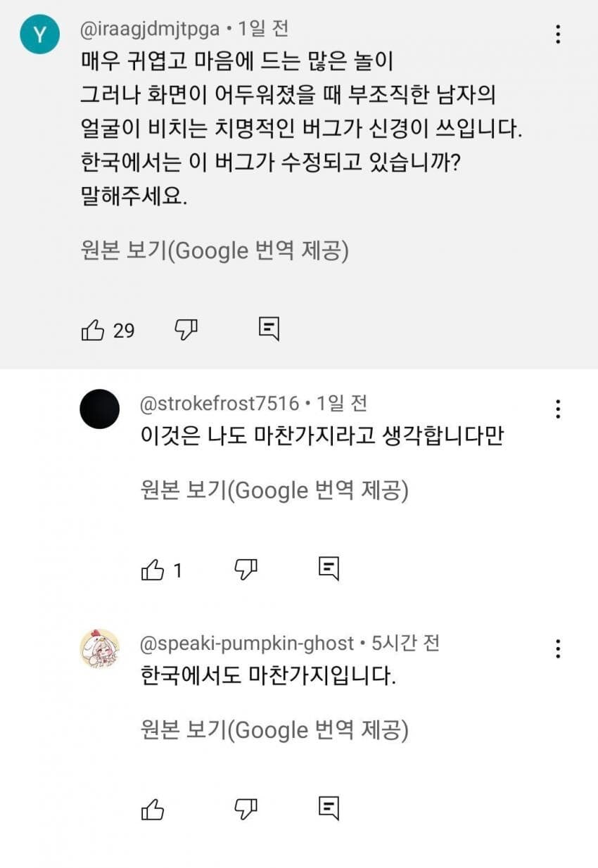Open @strokefrost7516's black profile avatar

click(x=100, y=409)
